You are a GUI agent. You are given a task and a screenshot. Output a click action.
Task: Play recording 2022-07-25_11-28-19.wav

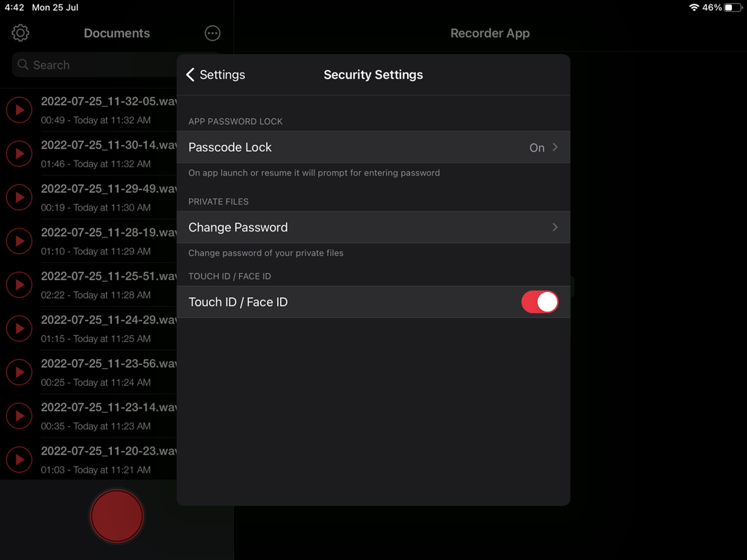19,241
